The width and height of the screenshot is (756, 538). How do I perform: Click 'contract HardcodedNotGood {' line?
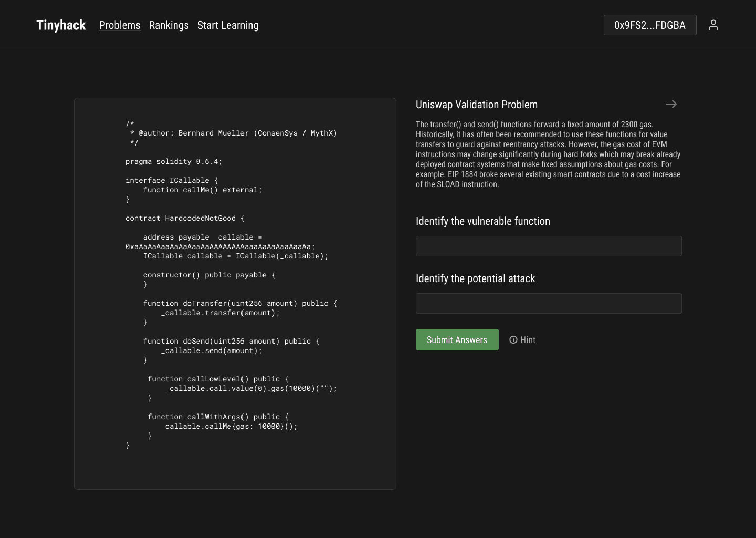tap(185, 218)
